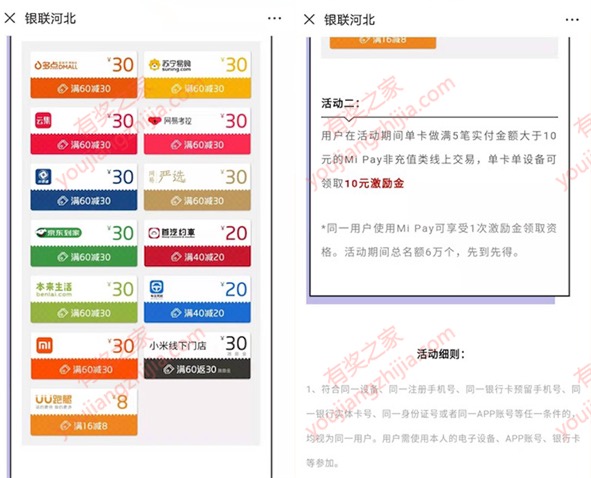Select the 网易考拉 ¥30 coupon
Viewport: 591px width, 478px height.
click(x=197, y=131)
